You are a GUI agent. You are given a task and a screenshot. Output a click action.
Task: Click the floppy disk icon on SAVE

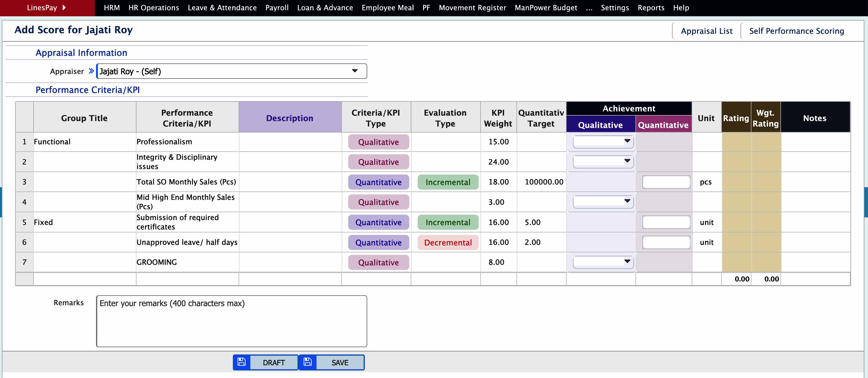307,362
